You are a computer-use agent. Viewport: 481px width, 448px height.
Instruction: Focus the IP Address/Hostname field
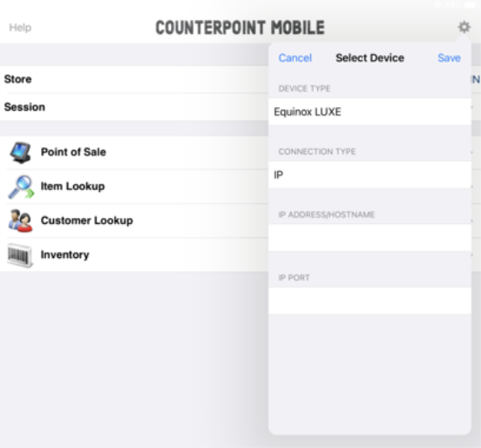(x=369, y=238)
